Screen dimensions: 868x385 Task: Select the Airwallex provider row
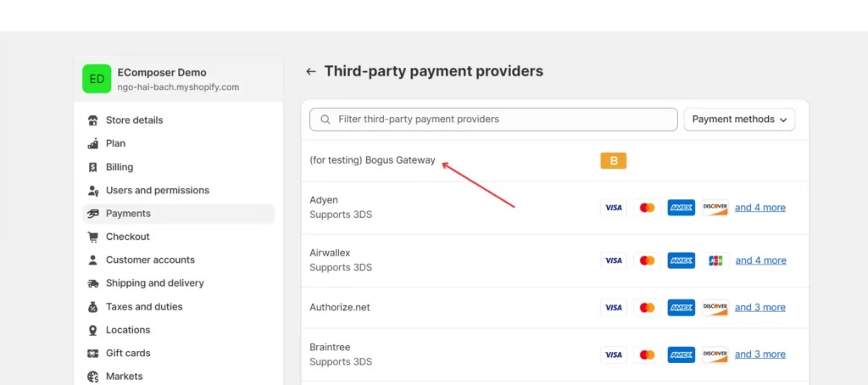330,254
